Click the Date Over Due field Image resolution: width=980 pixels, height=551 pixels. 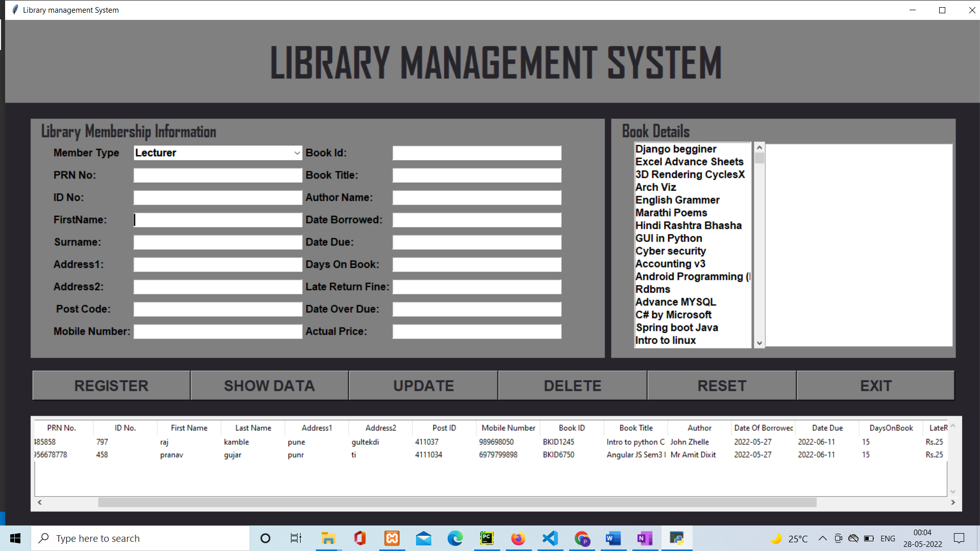point(477,309)
